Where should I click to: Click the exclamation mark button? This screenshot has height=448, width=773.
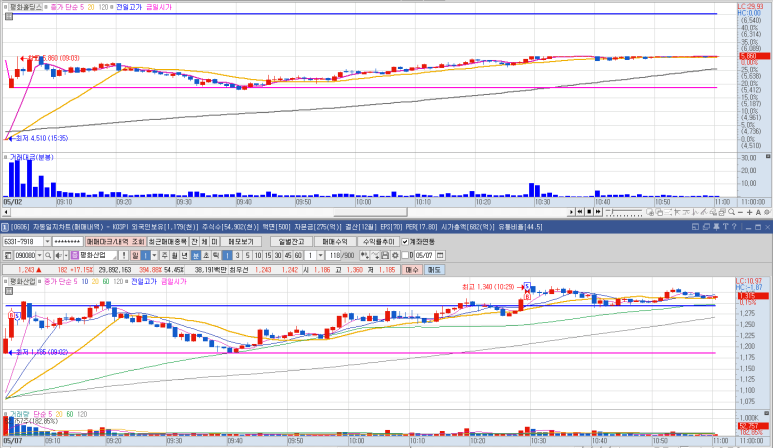124,255
